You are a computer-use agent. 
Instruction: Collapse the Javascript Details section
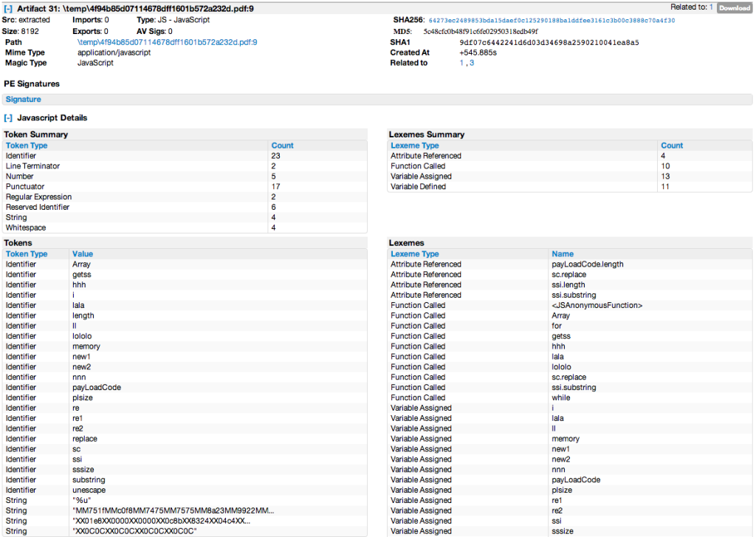[x=8, y=117]
